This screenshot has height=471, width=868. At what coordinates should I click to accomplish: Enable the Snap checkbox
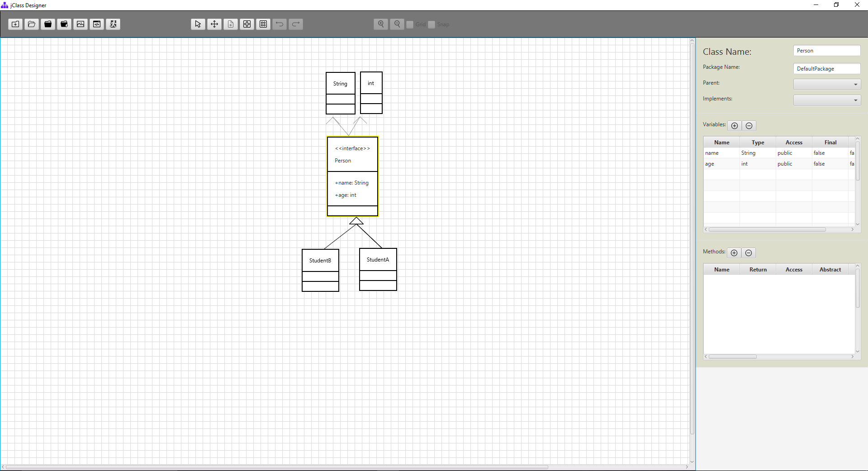[x=431, y=24]
